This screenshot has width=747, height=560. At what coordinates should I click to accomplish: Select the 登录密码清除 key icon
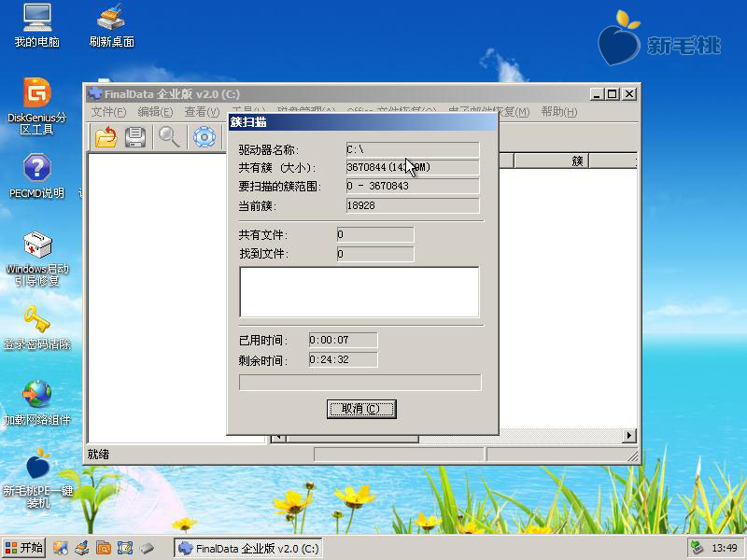(x=37, y=328)
